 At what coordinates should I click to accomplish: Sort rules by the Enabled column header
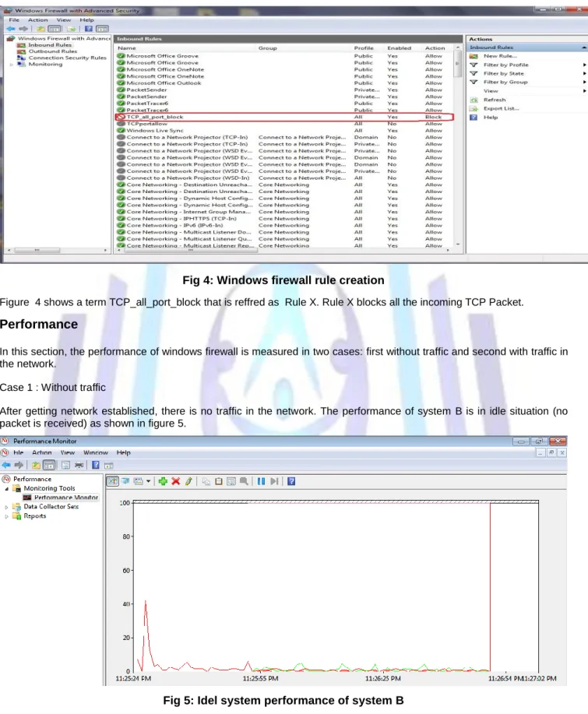pyautogui.click(x=400, y=47)
